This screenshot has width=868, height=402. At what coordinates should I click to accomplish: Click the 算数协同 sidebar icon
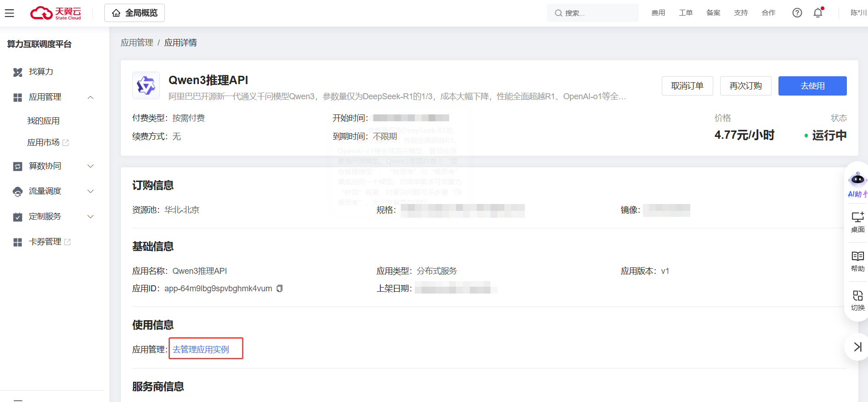17,166
